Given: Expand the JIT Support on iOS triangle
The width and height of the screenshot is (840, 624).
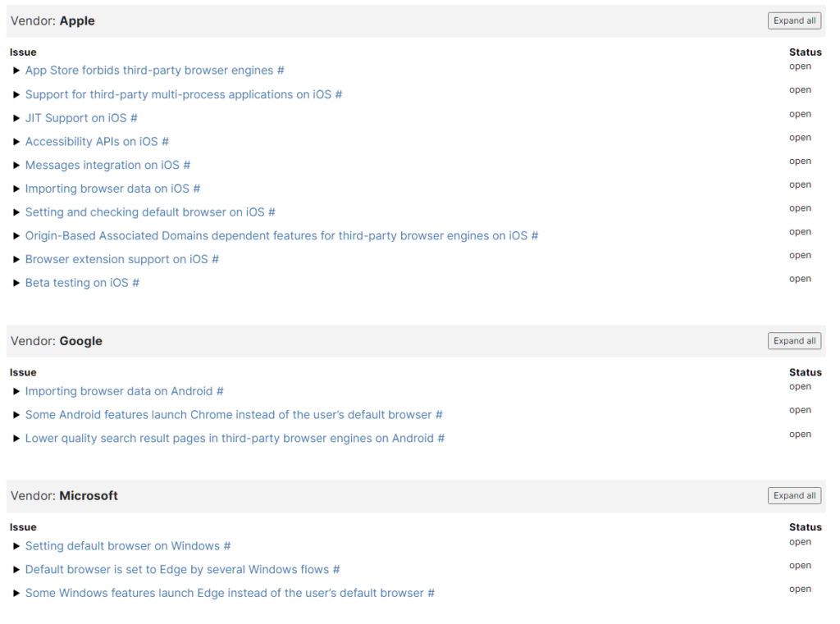Looking at the screenshot, I should pos(16,119).
